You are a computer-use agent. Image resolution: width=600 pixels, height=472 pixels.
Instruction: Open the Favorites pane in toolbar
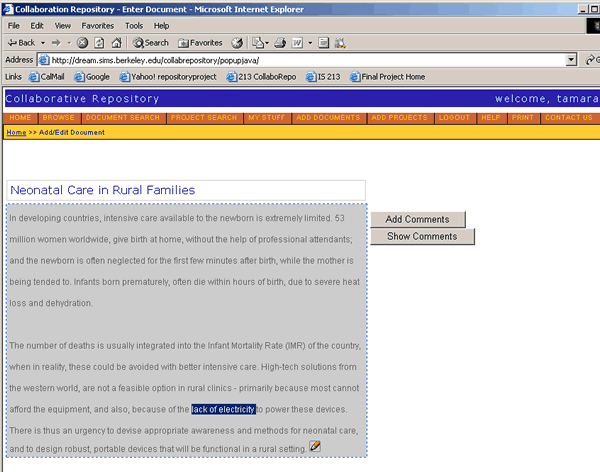coord(200,43)
